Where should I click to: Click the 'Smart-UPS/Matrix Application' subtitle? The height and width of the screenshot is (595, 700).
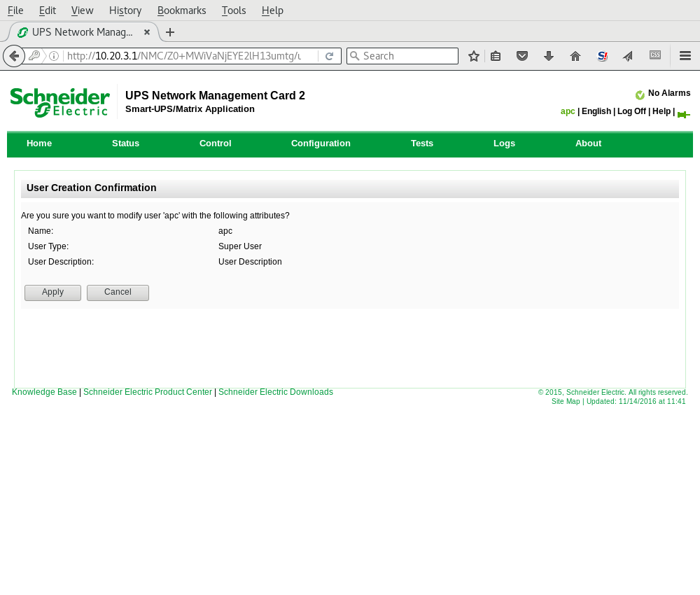click(190, 109)
